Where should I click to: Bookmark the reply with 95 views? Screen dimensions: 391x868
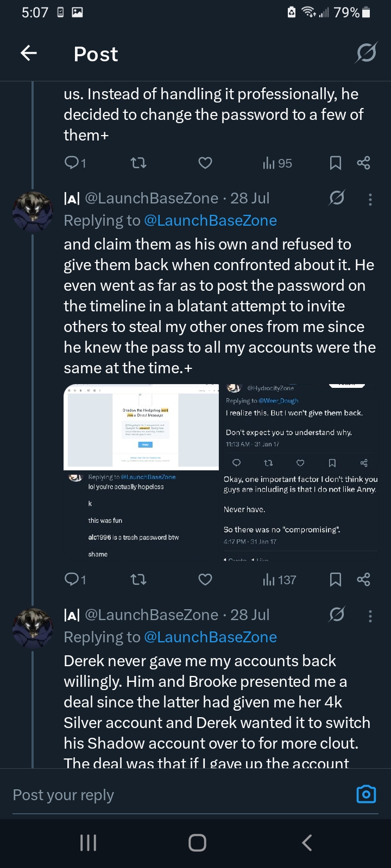tap(336, 163)
